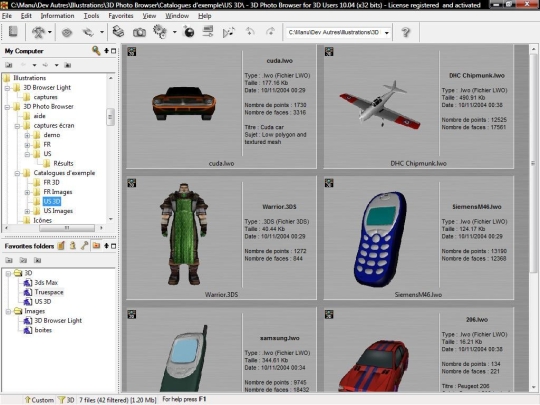
Task: Open the folder path combo box dropdown
Action: 387,33
